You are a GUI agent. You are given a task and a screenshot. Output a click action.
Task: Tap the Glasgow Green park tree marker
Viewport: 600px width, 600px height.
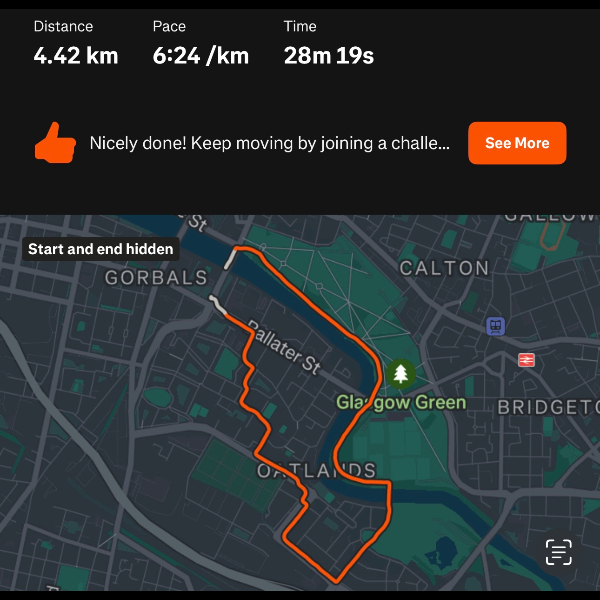point(401,374)
